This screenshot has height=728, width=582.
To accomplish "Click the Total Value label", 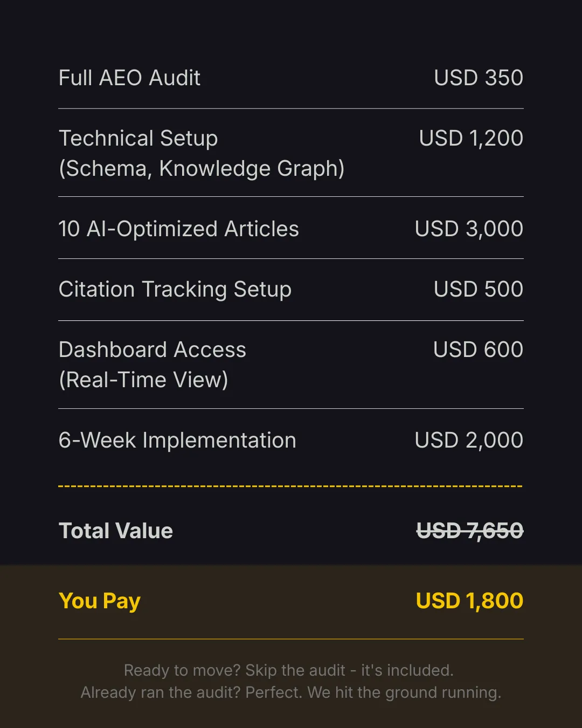I will pos(116,531).
